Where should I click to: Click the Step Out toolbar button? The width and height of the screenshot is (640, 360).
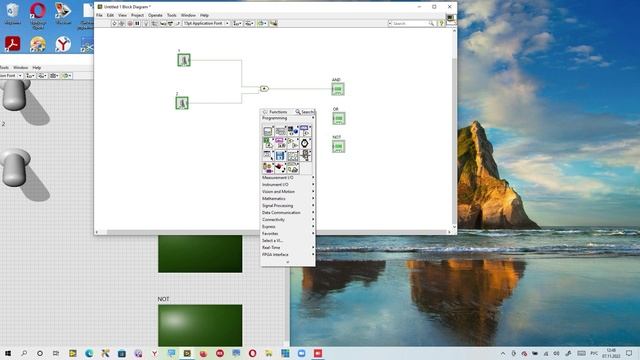177,24
